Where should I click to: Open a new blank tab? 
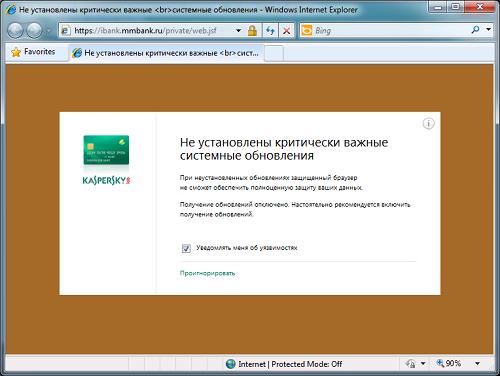click(x=274, y=53)
